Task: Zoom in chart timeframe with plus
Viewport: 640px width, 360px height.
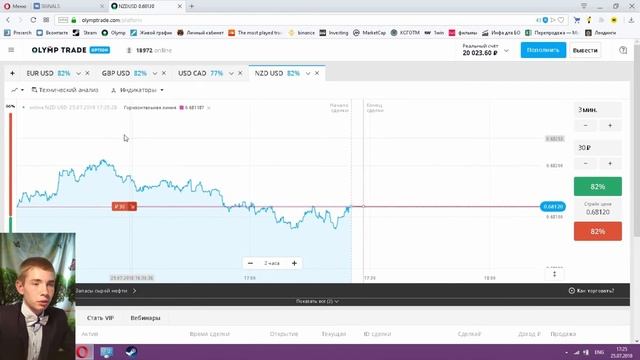Action: click(294, 263)
